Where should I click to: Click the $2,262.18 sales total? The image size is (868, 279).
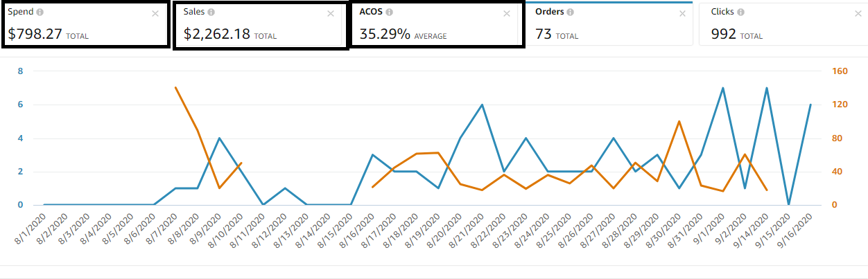click(x=217, y=33)
